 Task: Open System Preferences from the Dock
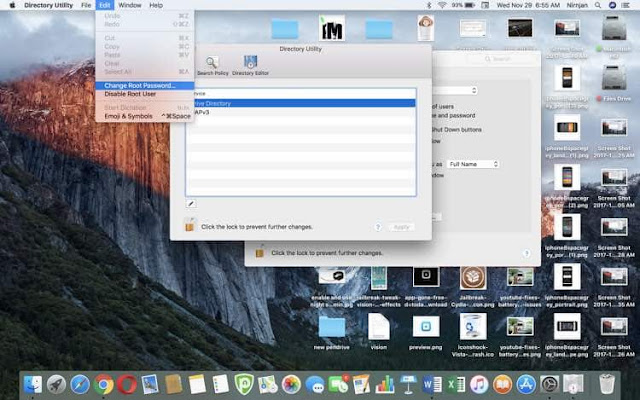point(549,385)
